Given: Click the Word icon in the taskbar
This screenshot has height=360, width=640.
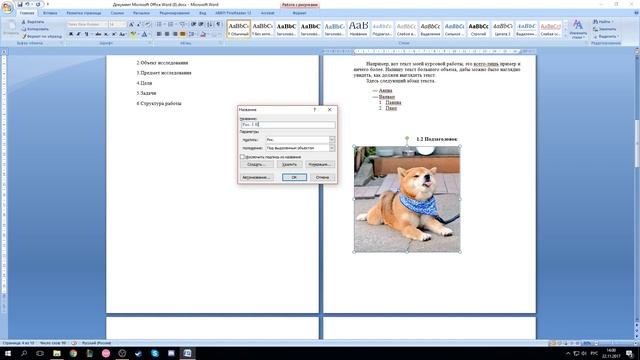Looking at the screenshot, I should click(x=187, y=353).
